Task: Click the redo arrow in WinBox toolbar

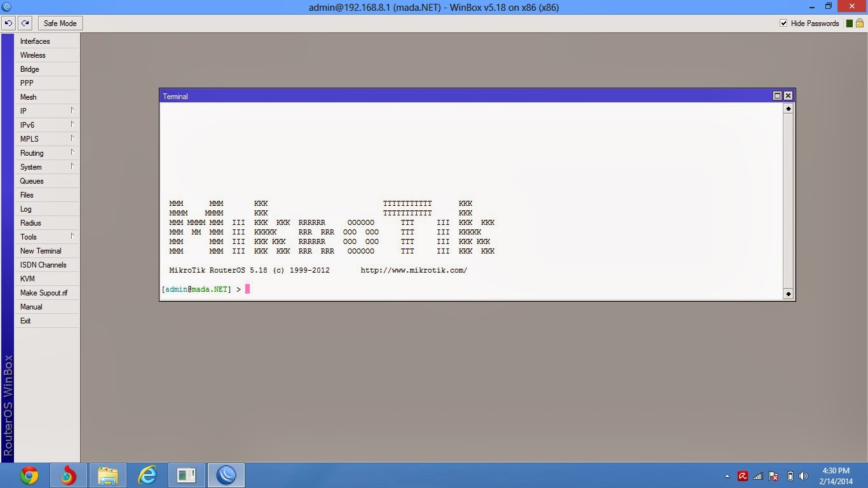Action: [x=25, y=24]
